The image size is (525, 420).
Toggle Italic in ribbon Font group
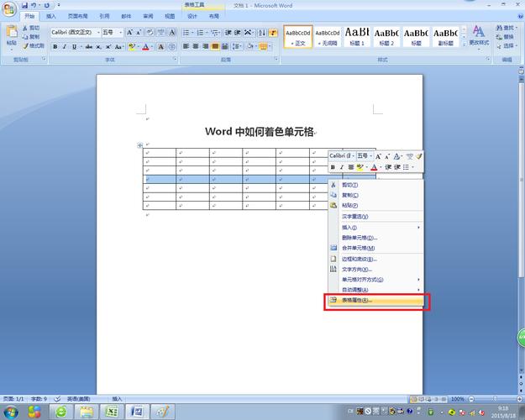[x=65, y=47]
